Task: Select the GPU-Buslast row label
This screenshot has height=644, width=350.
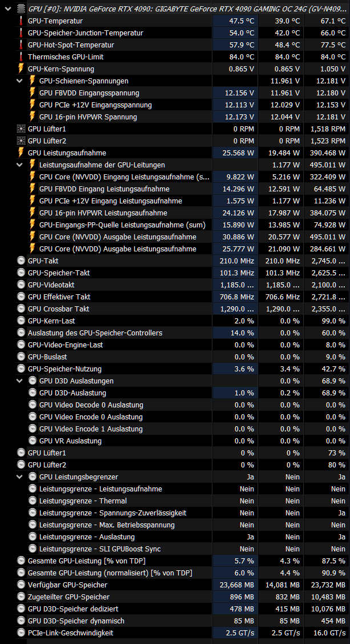Action: click(x=47, y=357)
